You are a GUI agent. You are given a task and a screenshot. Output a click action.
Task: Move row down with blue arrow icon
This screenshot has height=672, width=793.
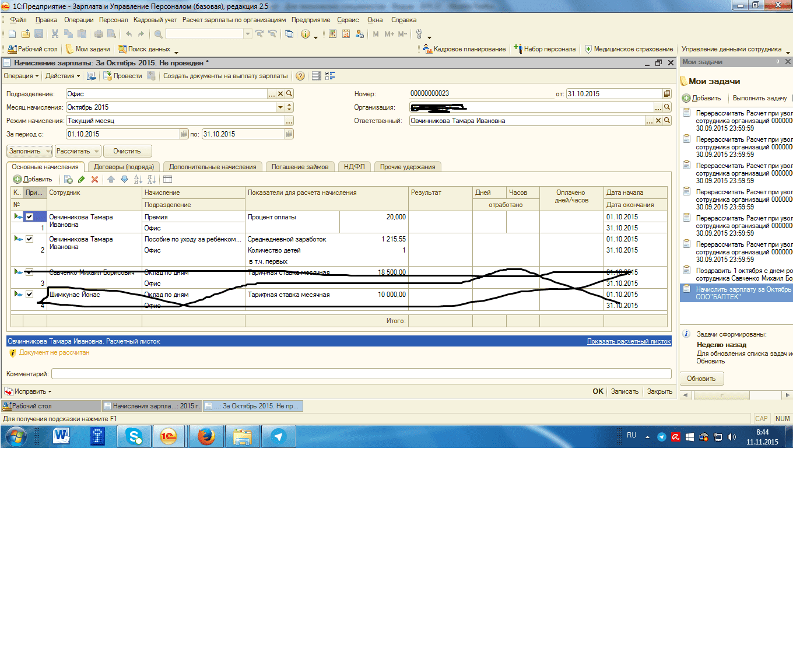[124, 180]
